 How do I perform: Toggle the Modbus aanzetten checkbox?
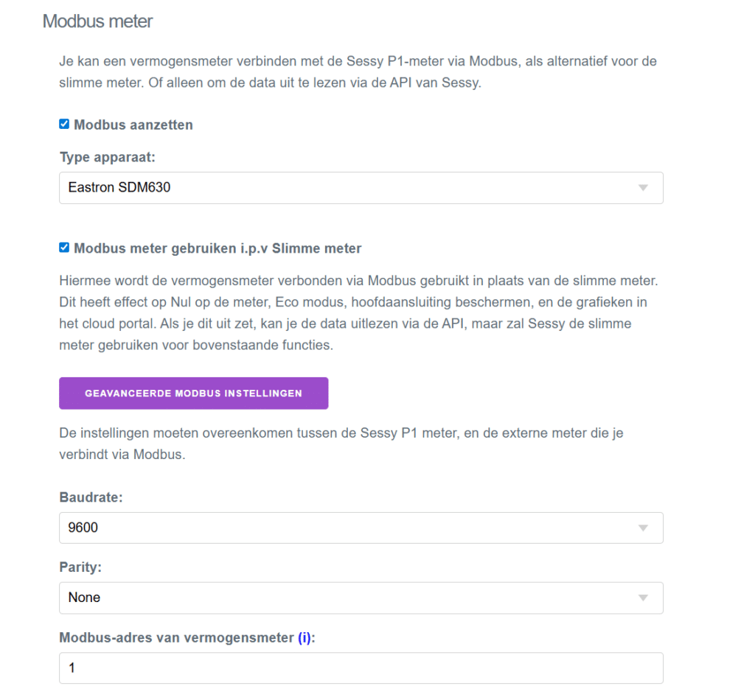[x=64, y=125]
